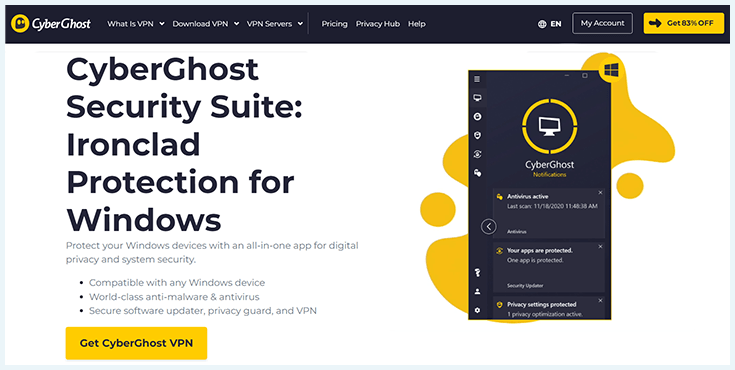Image resolution: width=735 pixels, height=370 pixels.
Task: Click the Get CyberGhost VPN button
Action: (136, 343)
